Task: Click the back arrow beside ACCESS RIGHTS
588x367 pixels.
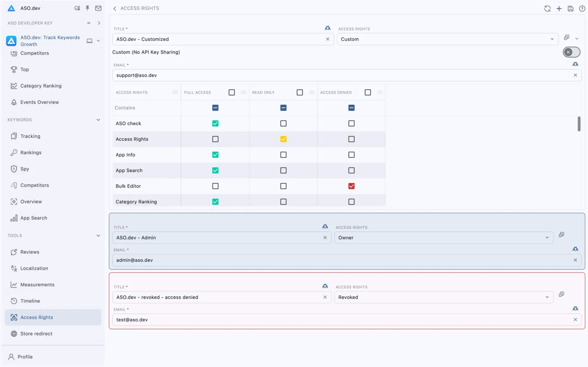Action: [x=115, y=9]
